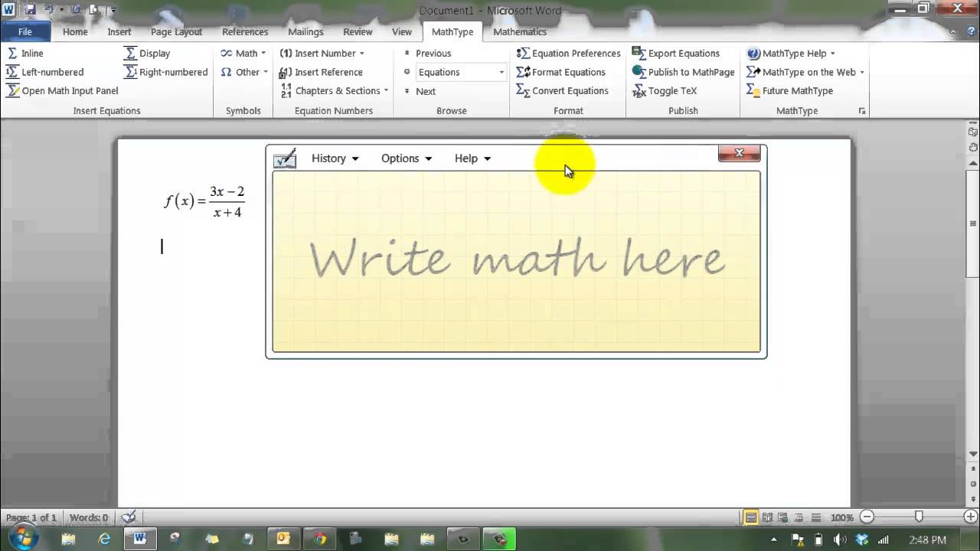Image resolution: width=980 pixels, height=551 pixels.
Task: Switch to the Mathematics ribbon tab
Action: coord(520,32)
